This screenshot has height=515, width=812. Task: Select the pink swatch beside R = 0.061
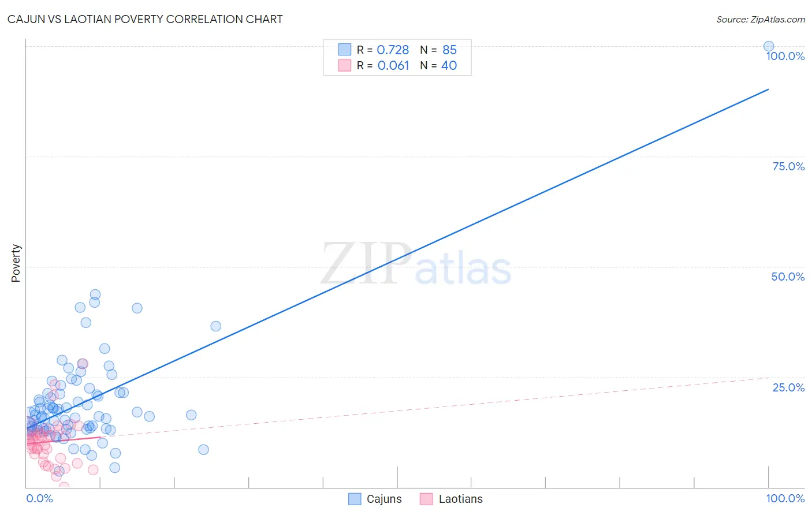pyautogui.click(x=345, y=65)
